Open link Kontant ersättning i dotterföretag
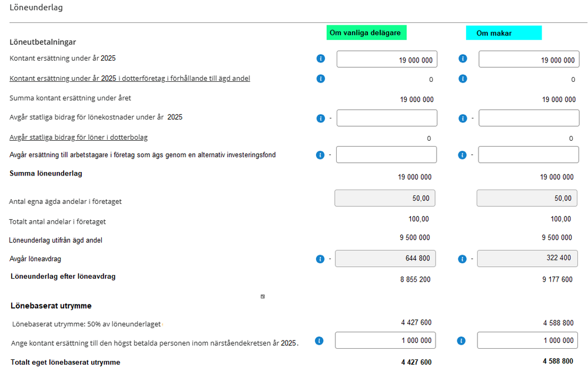This screenshot has height=377, width=588. point(129,78)
